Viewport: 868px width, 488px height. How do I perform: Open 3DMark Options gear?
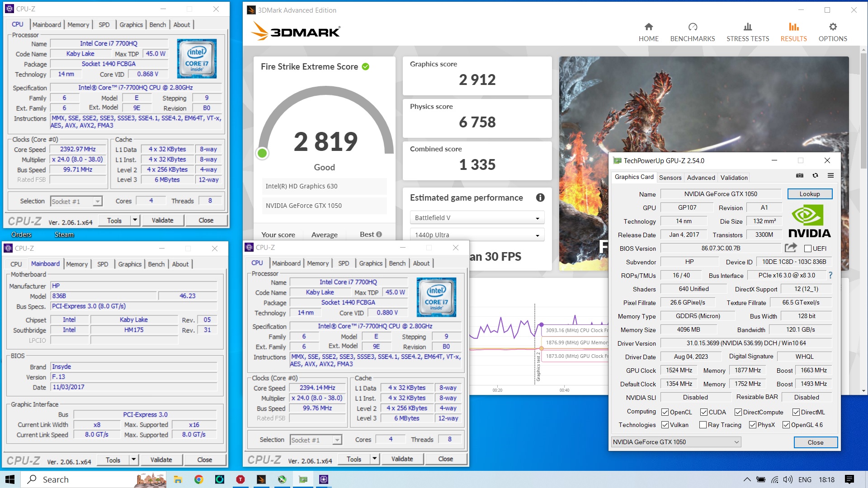click(x=833, y=33)
